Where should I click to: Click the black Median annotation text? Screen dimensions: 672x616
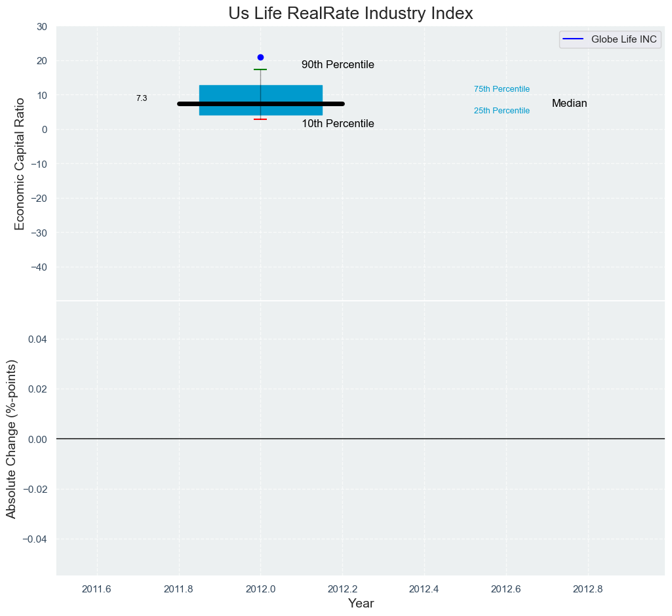pyautogui.click(x=569, y=104)
